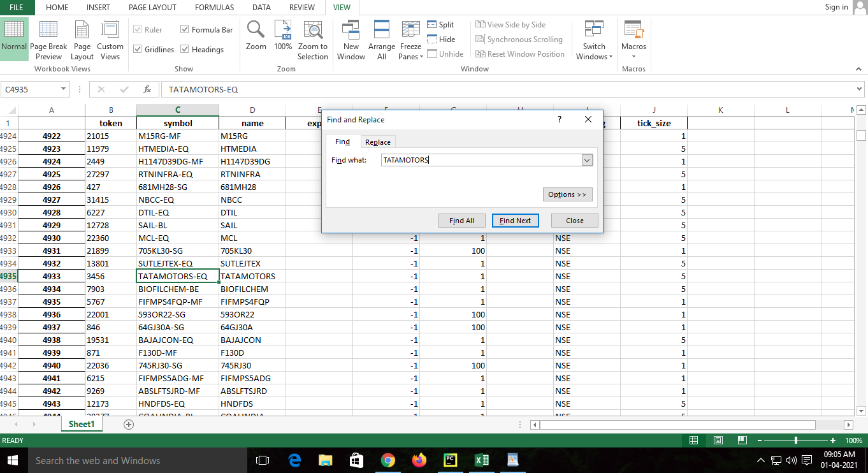868x473 pixels.
Task: Open the FORMULAS ribbon tab
Action: coord(214,8)
